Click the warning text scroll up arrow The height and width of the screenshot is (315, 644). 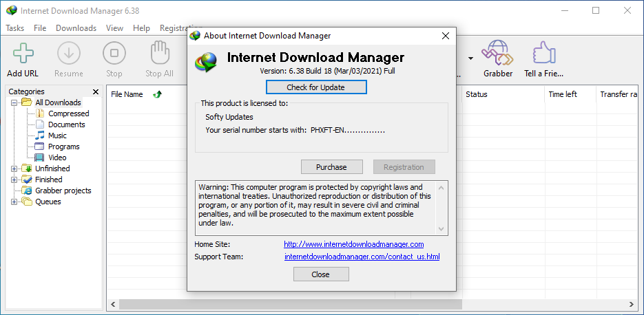click(441, 188)
